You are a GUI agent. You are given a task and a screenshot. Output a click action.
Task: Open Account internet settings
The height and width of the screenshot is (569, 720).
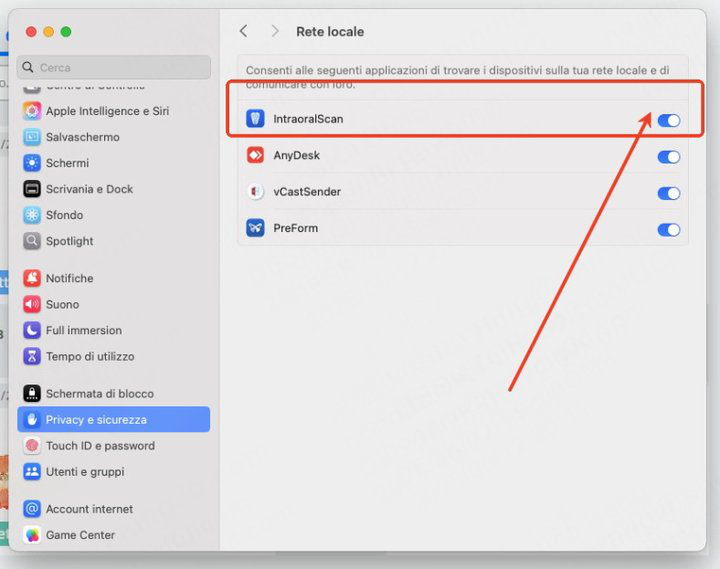coord(113,509)
